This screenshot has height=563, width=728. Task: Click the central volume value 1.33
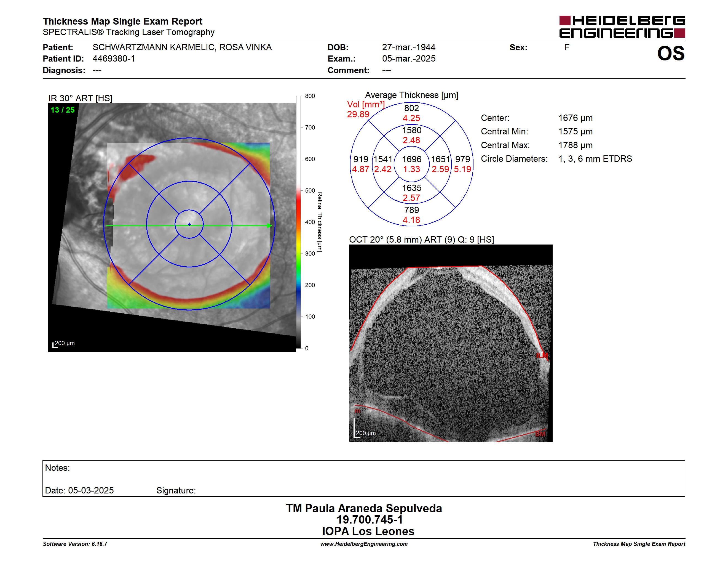412,169
